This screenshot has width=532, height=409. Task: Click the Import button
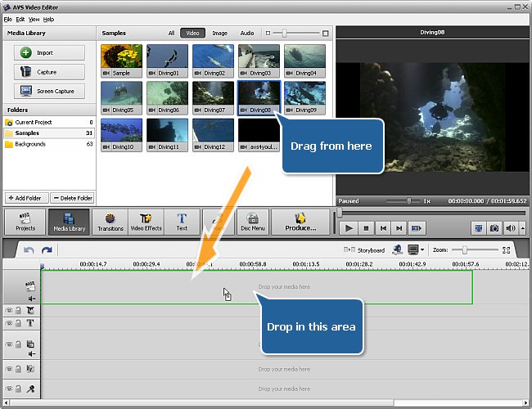click(x=49, y=52)
